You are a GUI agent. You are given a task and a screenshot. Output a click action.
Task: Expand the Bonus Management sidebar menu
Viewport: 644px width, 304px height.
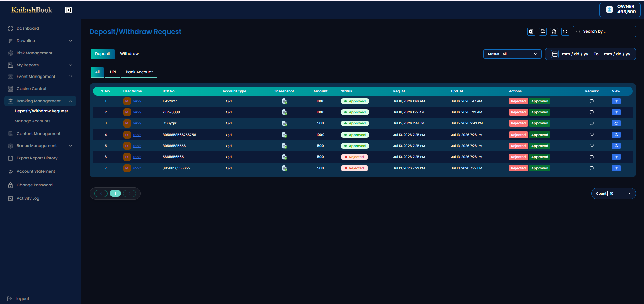point(40,146)
